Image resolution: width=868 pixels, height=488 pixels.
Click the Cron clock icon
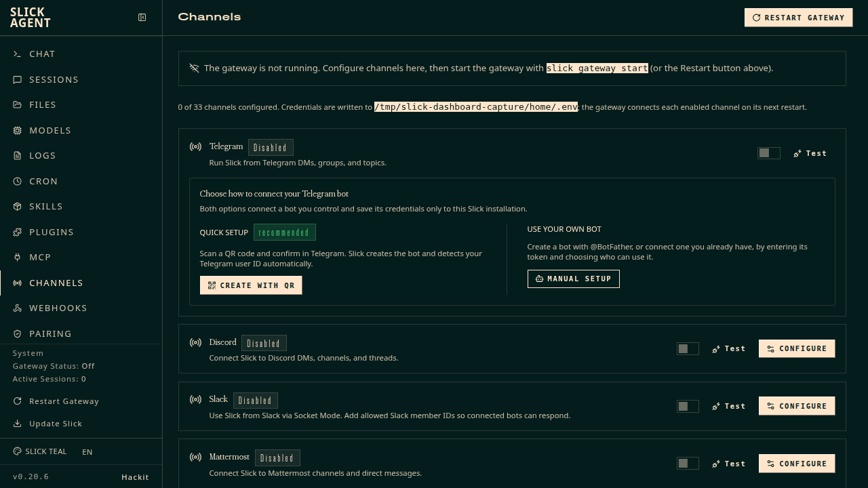[18, 182]
